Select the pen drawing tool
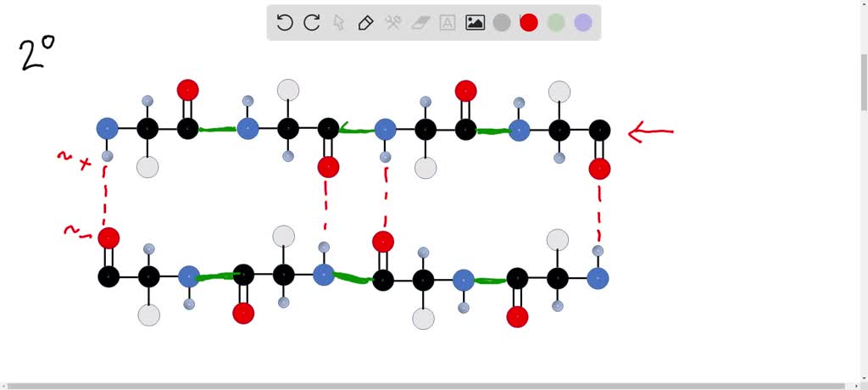The height and width of the screenshot is (390, 868). tap(366, 23)
